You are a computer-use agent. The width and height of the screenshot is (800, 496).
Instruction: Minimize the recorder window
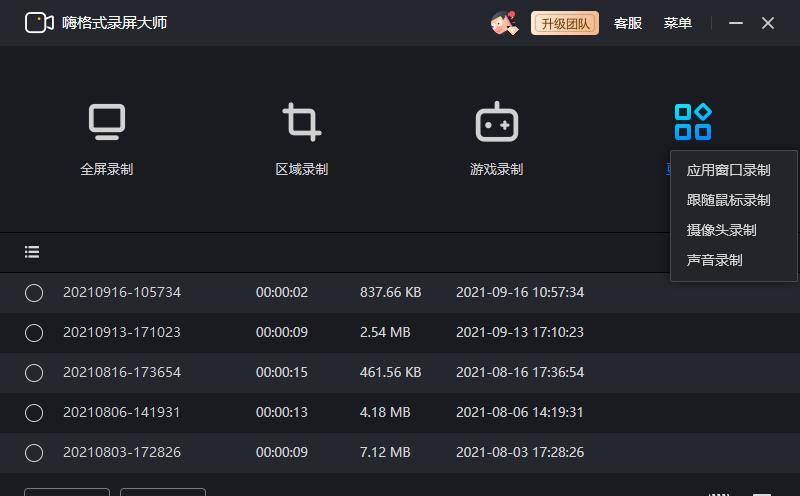(x=736, y=23)
